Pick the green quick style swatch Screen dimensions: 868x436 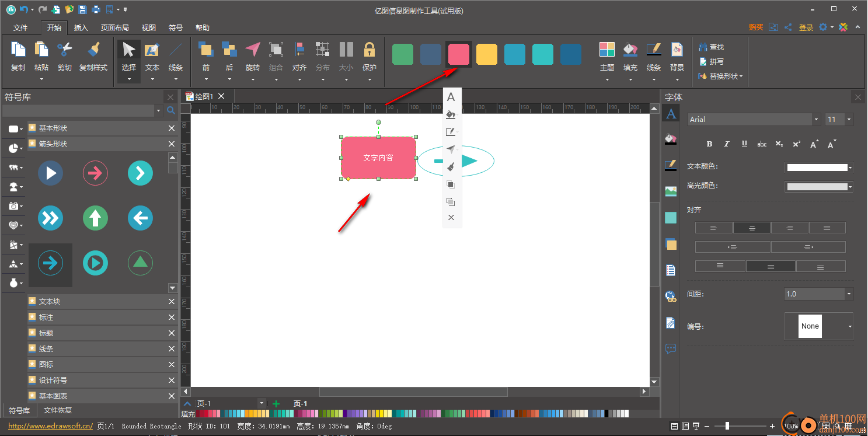point(403,54)
